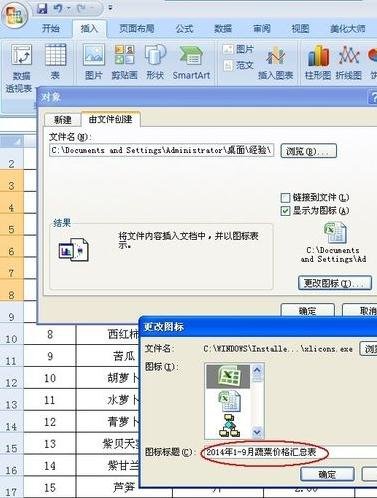Open the 形状 shapes gallery
The height and width of the screenshot is (498, 377).
coord(155,62)
